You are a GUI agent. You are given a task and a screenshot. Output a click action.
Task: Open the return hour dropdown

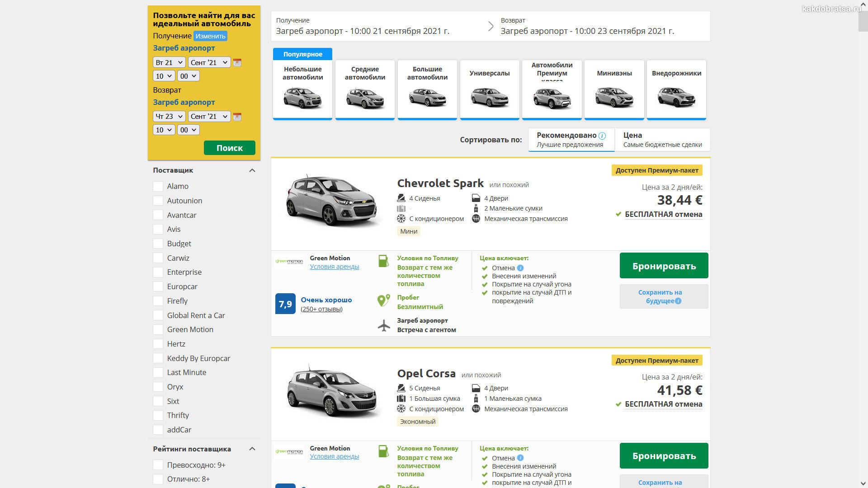pyautogui.click(x=164, y=130)
